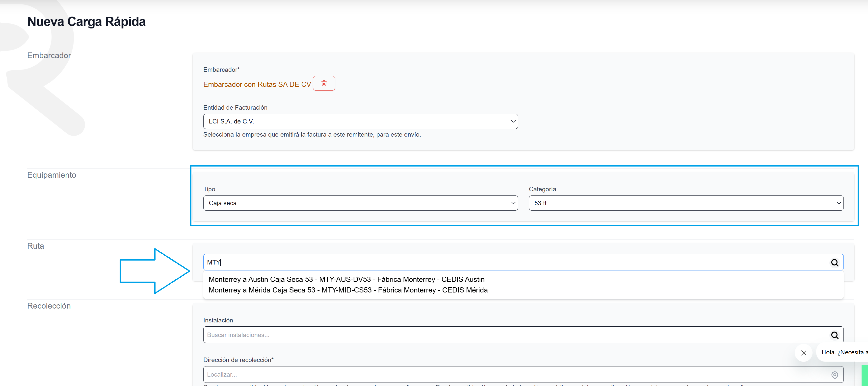Click Embarcador con Rutas SA DE CV link

(257, 84)
